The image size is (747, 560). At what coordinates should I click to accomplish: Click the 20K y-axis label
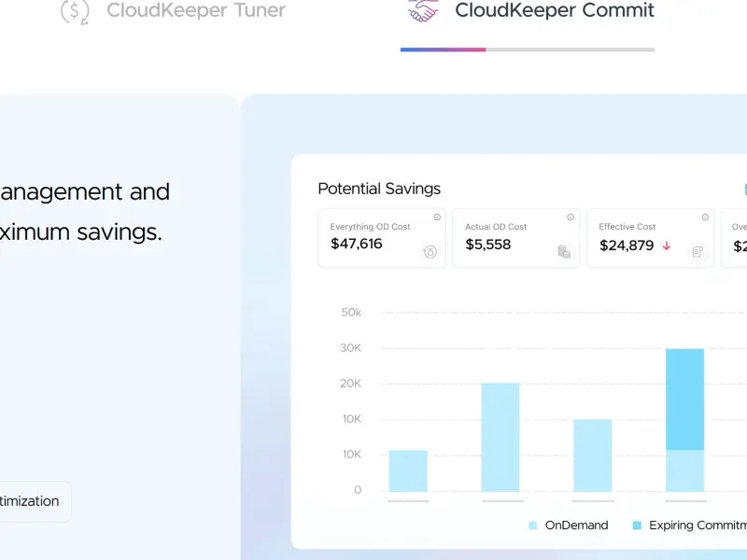(351, 384)
